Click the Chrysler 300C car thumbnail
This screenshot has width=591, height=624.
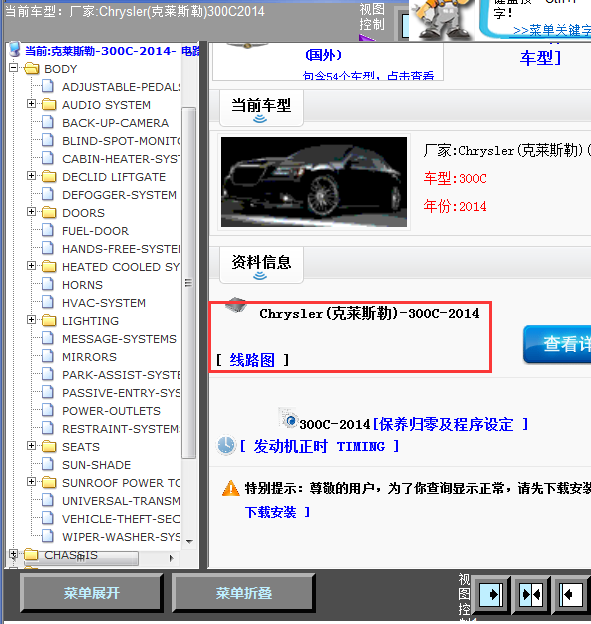click(x=314, y=182)
